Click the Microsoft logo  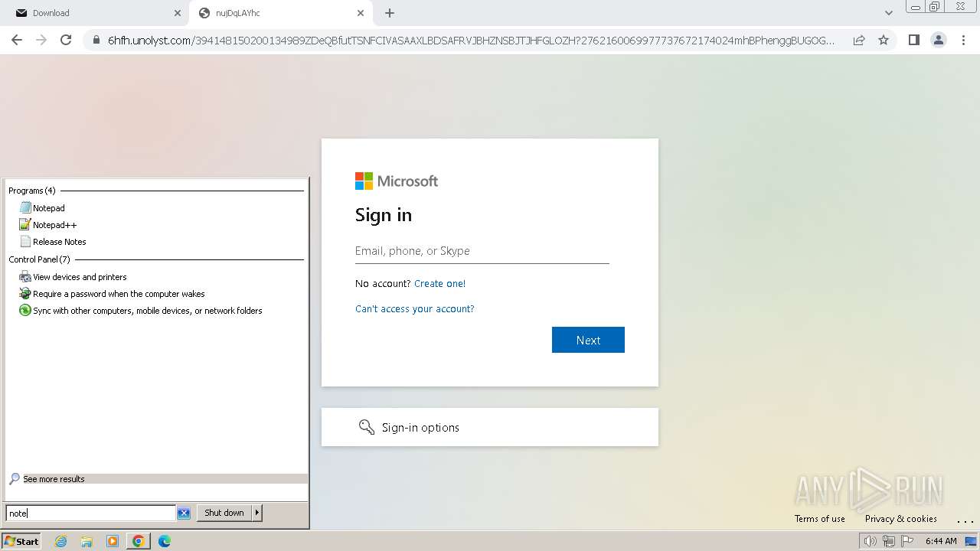[397, 181]
